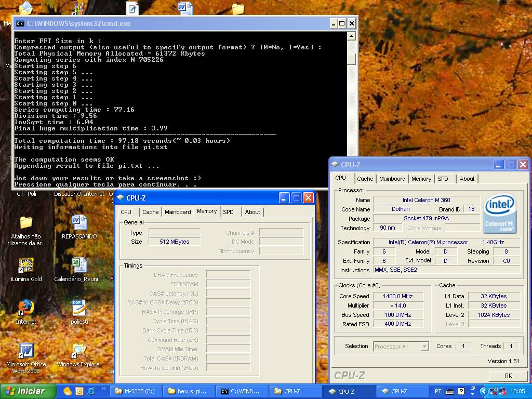The height and width of the screenshot is (399, 532).
Task: Open Cache tab in CPU-Z processor window
Action: 365,179
